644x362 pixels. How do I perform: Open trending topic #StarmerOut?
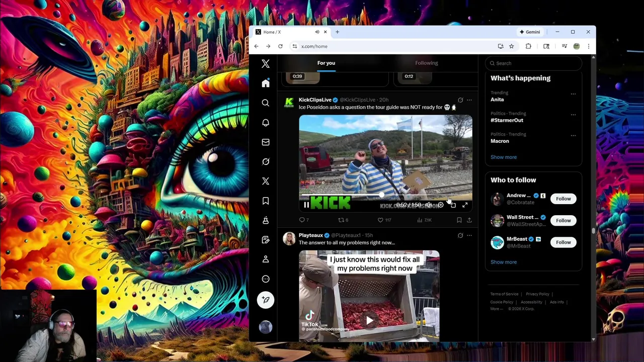tap(507, 120)
